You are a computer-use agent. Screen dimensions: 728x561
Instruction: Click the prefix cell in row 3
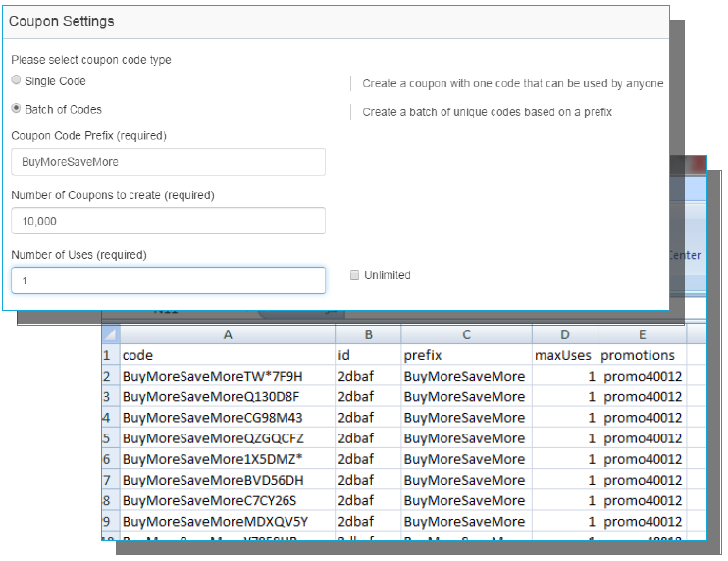pyautogui.click(x=467, y=397)
